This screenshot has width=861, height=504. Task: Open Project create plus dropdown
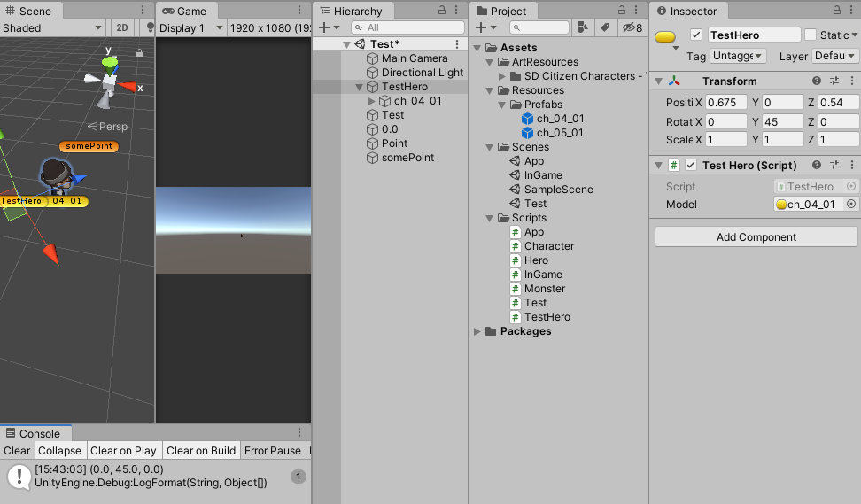[x=485, y=27]
